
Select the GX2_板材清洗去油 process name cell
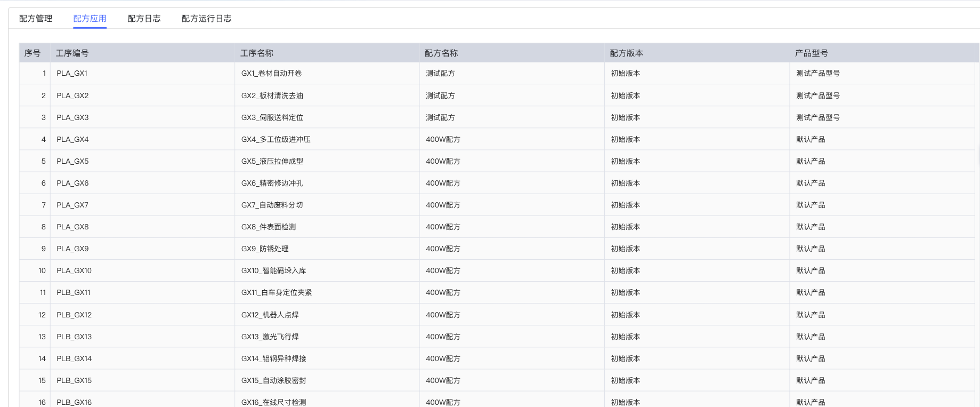click(272, 96)
